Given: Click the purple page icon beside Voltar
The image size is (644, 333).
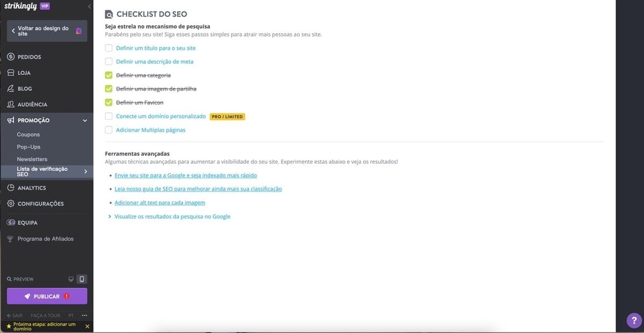Looking at the screenshot, I should click(79, 31).
